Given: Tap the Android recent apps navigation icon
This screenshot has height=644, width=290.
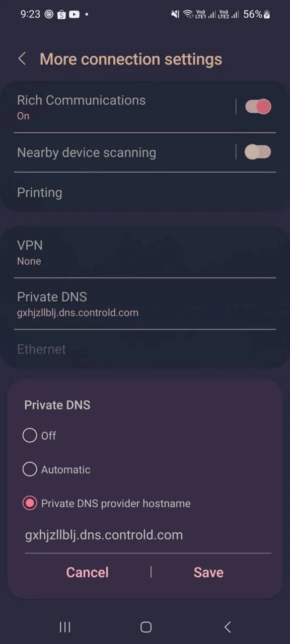Looking at the screenshot, I should 65,626.
